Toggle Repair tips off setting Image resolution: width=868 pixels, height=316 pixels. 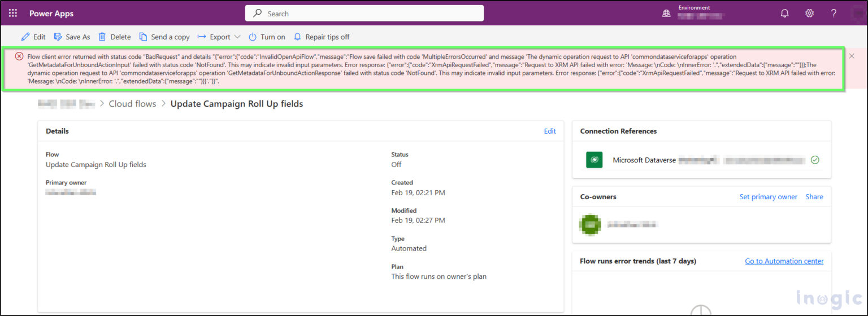(322, 37)
